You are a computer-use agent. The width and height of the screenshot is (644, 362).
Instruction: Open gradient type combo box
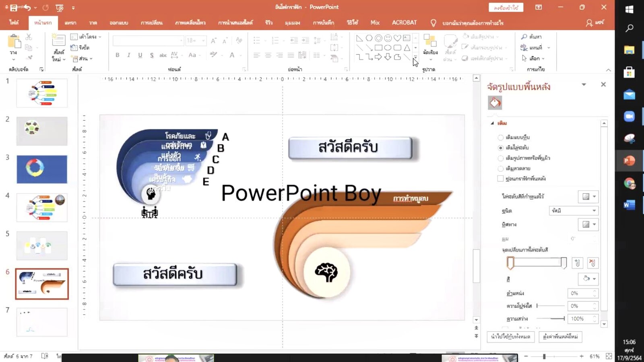click(x=574, y=211)
